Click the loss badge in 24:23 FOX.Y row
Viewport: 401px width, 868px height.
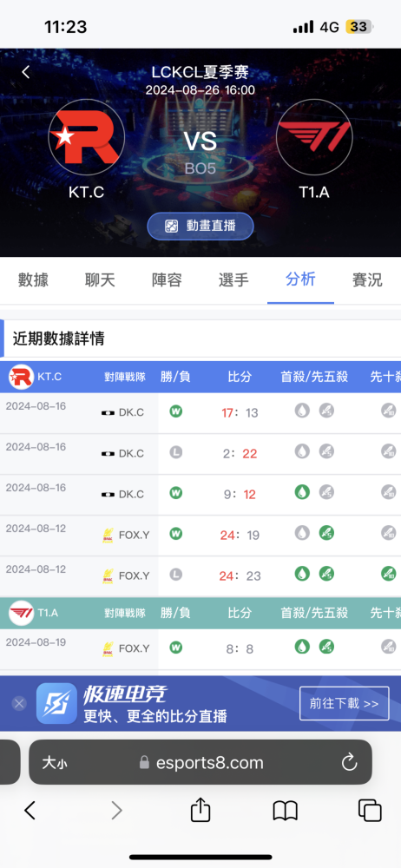pyautogui.click(x=175, y=575)
